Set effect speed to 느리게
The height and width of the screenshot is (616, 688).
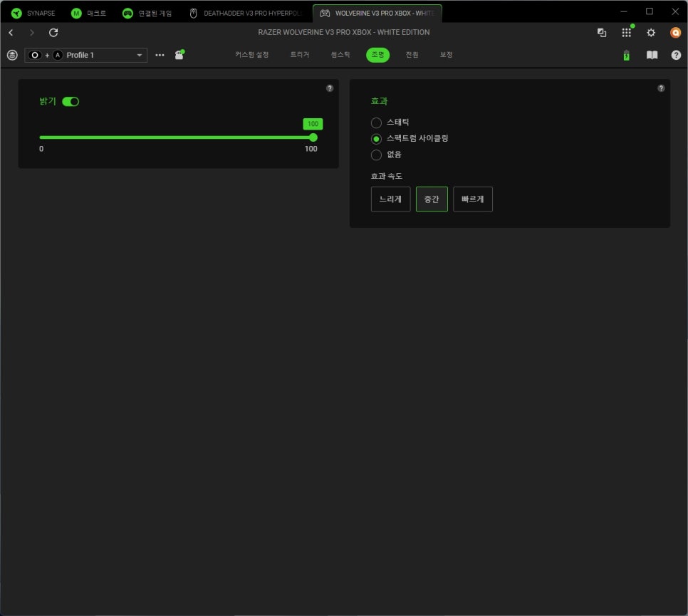pos(390,199)
